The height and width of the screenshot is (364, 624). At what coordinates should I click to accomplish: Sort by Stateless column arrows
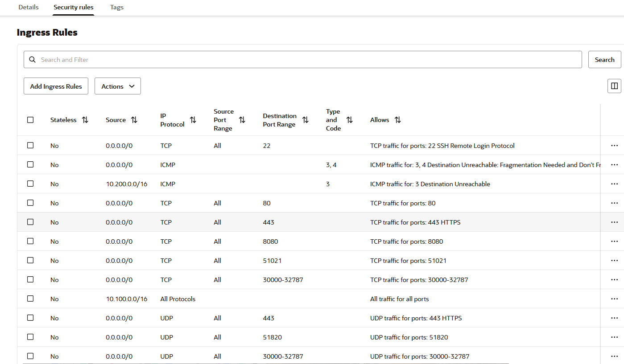[x=85, y=120]
